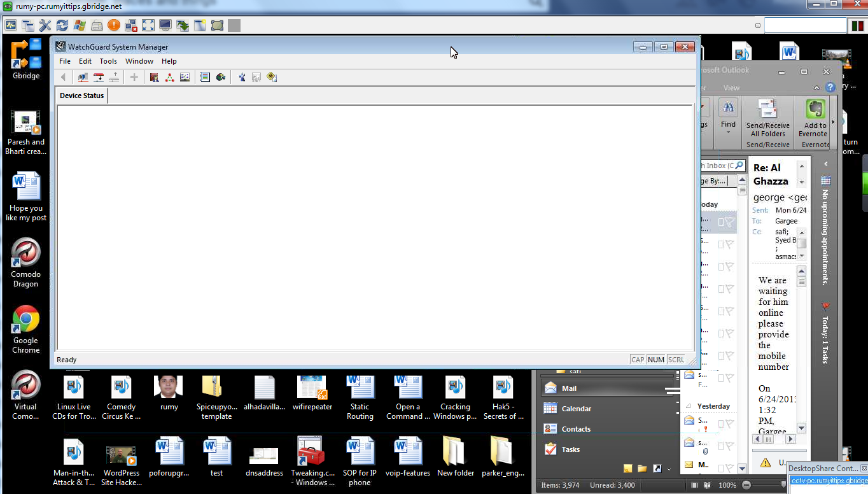This screenshot has height=494, width=868.
Task: Click the orange exclamation alert icon in remote toolbar
Action: click(x=114, y=25)
